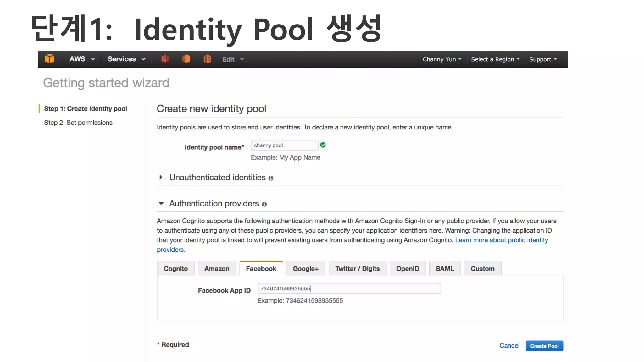Screen dimensions: 644x362
Task: Click info icon next to Authentication providers
Action: click(264, 204)
